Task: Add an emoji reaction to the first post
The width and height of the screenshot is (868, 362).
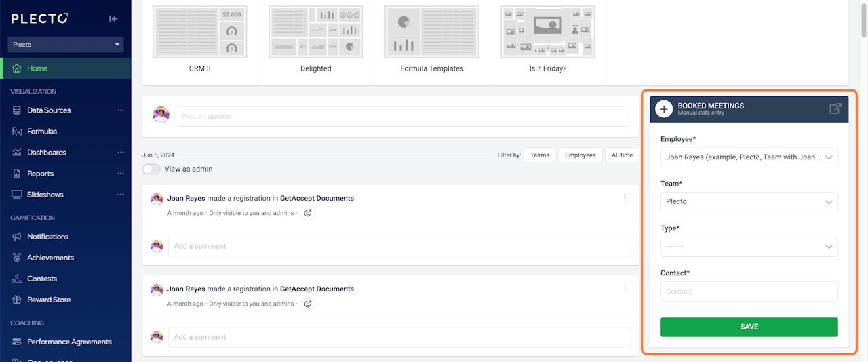Action: (x=308, y=213)
